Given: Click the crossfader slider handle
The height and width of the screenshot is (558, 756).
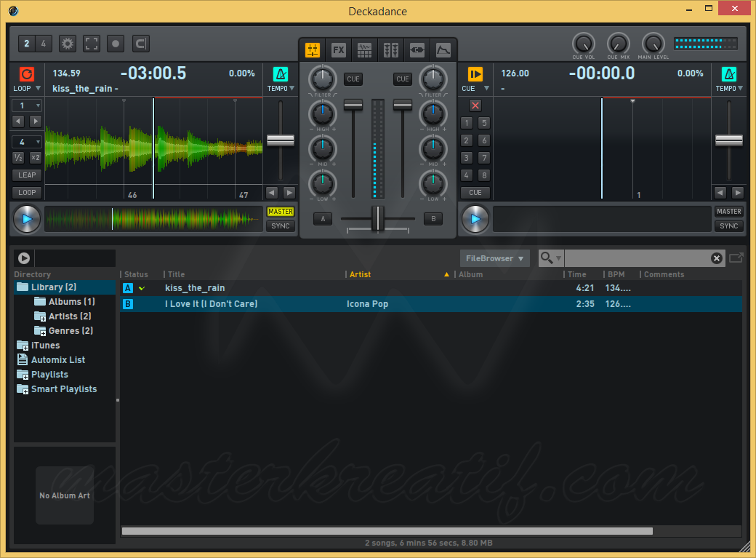Looking at the screenshot, I should [x=378, y=218].
